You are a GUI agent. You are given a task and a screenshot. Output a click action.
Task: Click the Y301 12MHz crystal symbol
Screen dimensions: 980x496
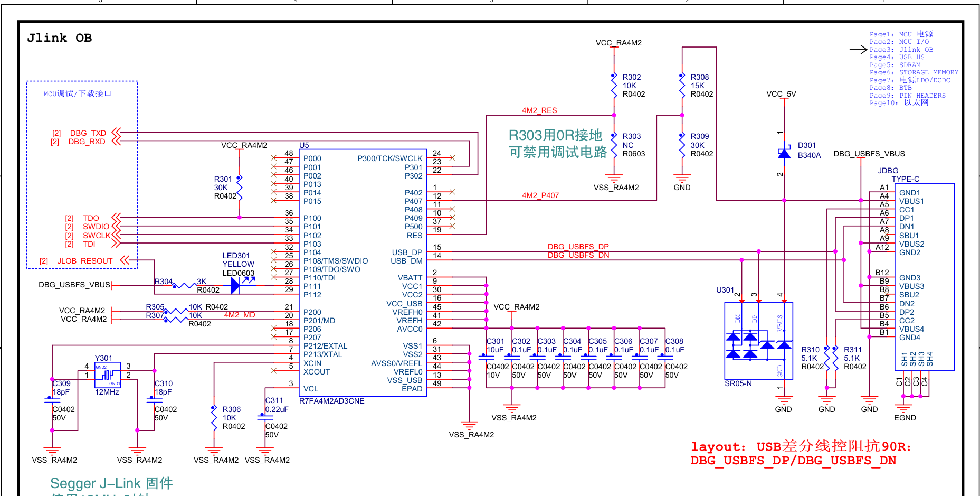(108, 375)
